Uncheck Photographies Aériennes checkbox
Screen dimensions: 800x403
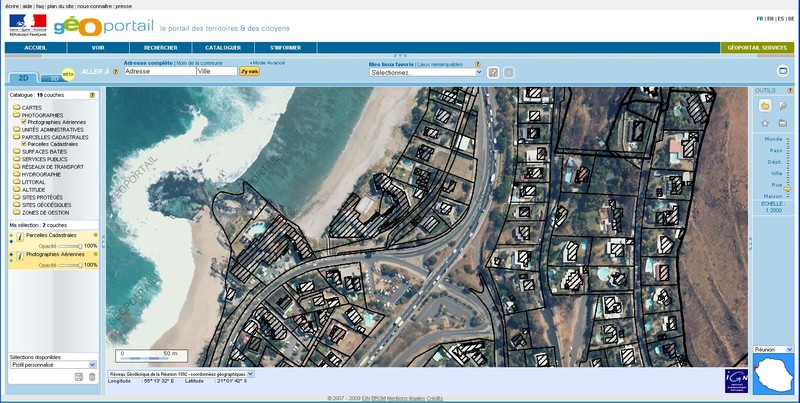[x=24, y=122]
